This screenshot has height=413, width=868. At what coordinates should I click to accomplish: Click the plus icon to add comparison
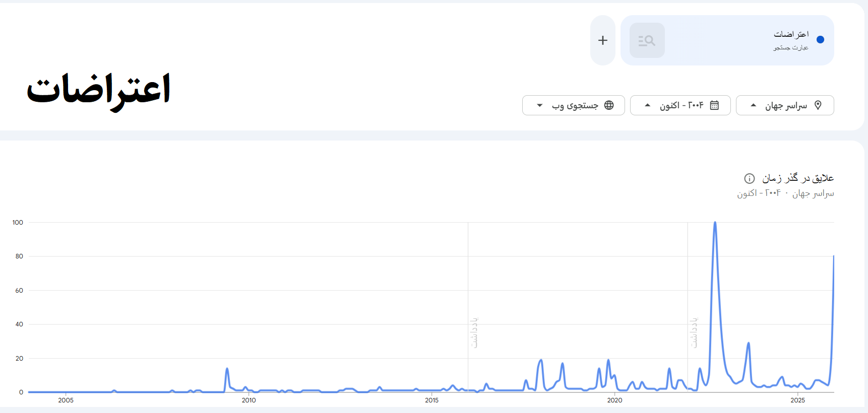point(603,40)
